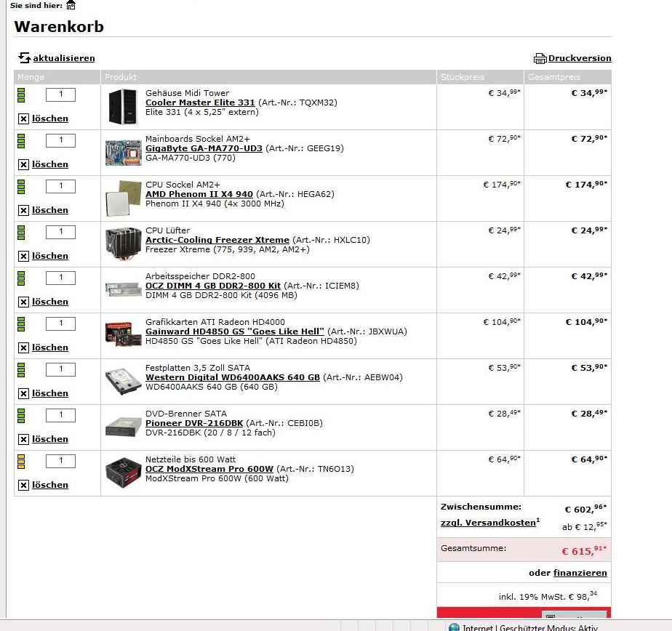Click the delete X icon for Western Digital WD6400AAKS
Screen dimensions: 672x631
(23, 394)
